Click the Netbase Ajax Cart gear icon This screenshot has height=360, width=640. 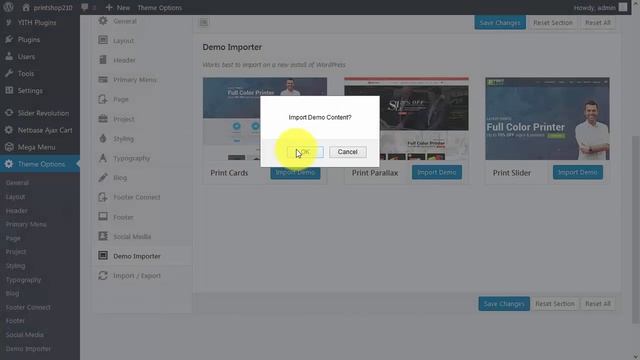click(x=9, y=130)
